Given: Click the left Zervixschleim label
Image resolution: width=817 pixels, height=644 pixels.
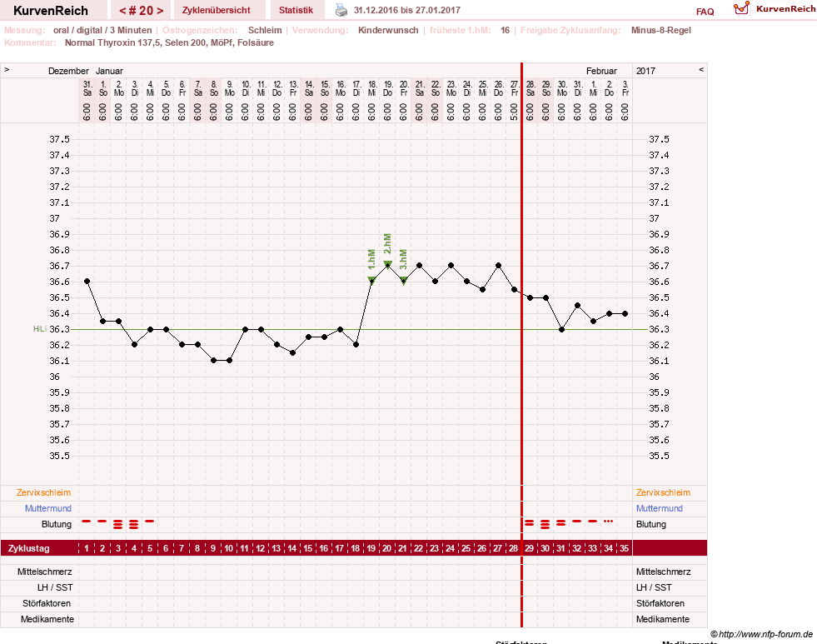Looking at the screenshot, I should 44,492.
